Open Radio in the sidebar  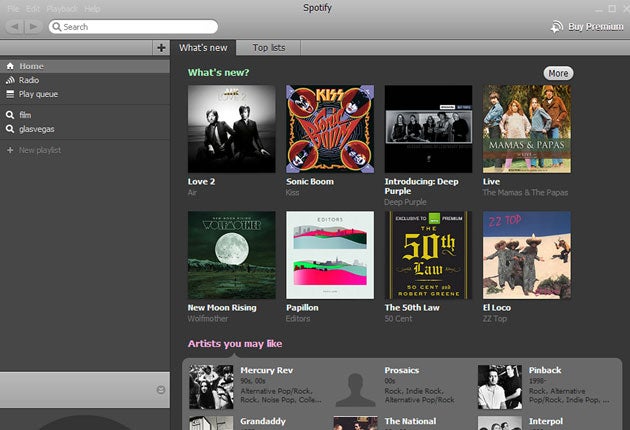point(29,80)
